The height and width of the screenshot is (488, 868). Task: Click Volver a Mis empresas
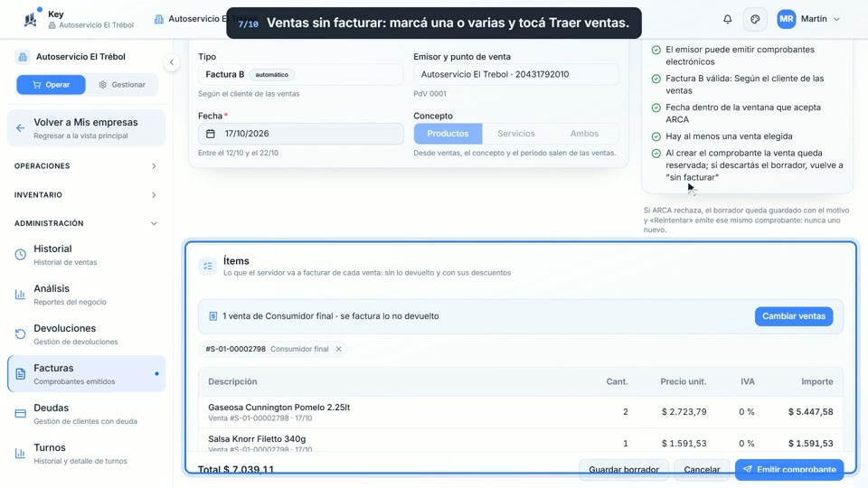click(x=87, y=127)
